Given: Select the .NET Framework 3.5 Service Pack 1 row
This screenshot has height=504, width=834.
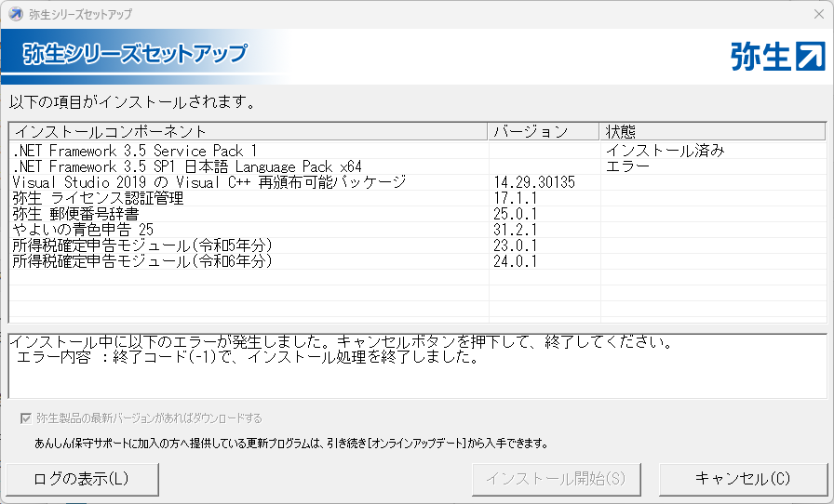Looking at the screenshot, I should (x=418, y=151).
